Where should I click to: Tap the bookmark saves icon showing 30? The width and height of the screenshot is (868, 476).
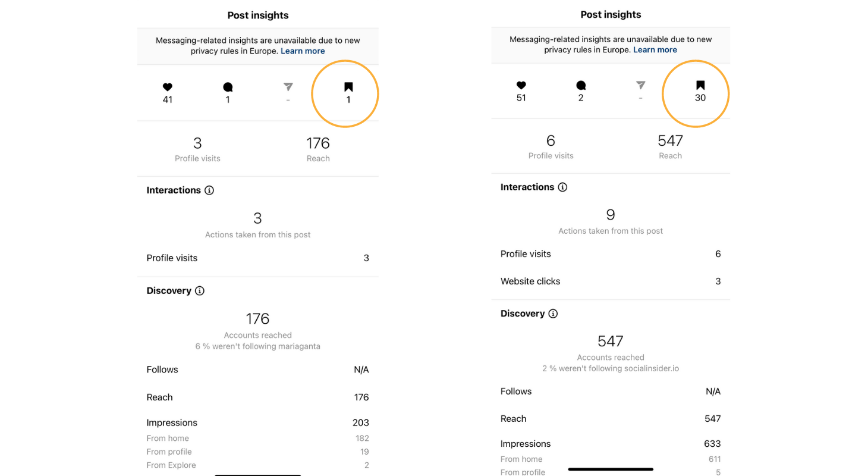coord(700,85)
